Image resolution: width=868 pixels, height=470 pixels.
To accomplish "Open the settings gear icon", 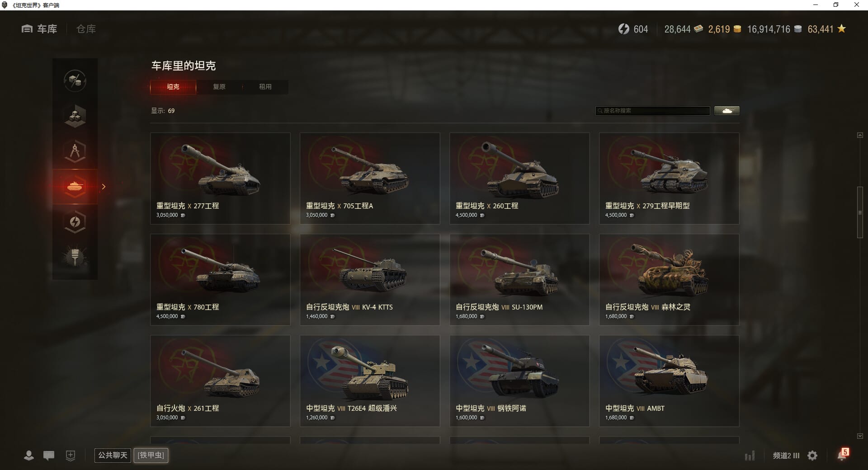I will 812,456.
